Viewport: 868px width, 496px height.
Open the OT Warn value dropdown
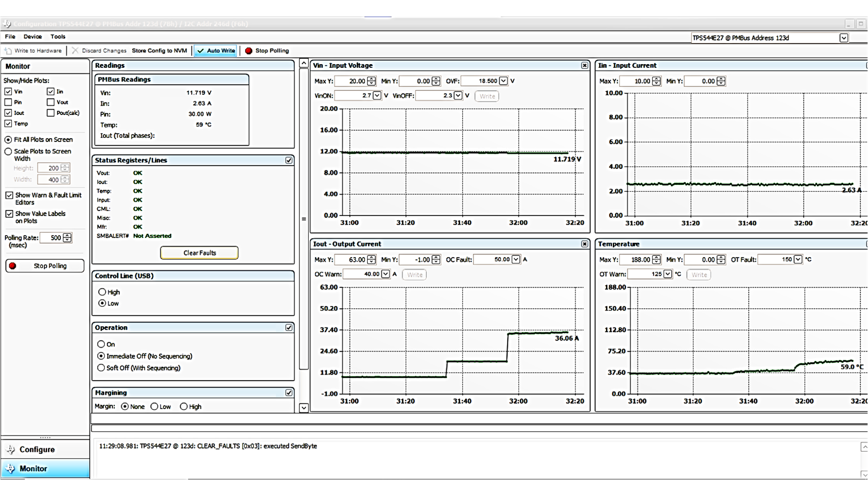[668, 274]
